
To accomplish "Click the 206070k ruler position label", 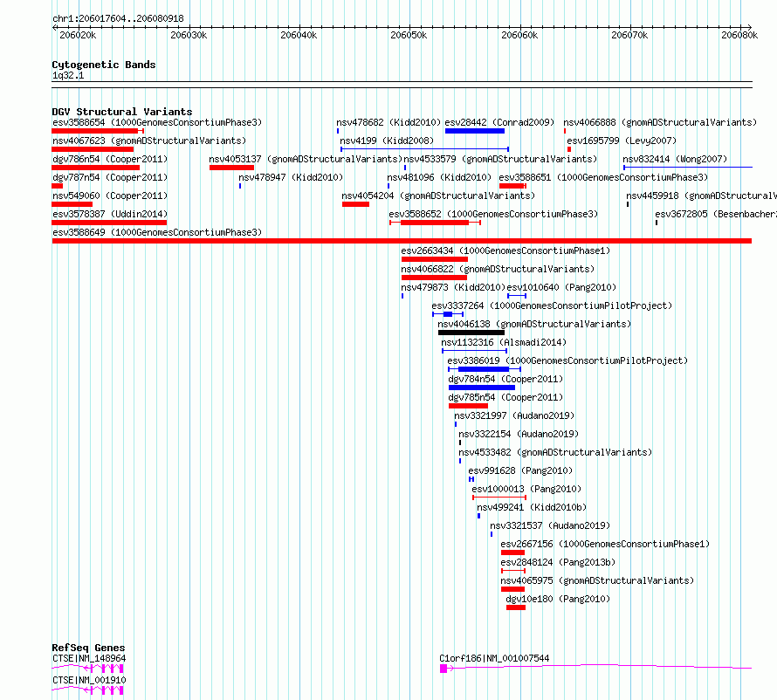I will click(x=629, y=35).
